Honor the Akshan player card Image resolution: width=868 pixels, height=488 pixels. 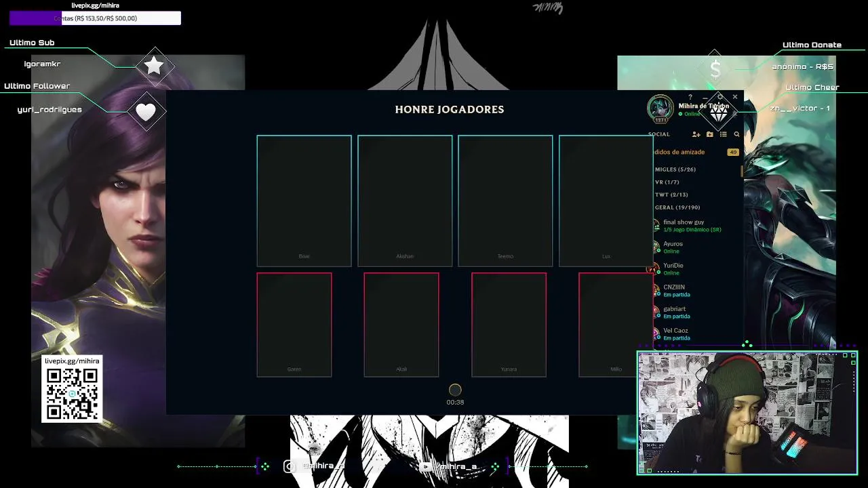[x=405, y=201]
